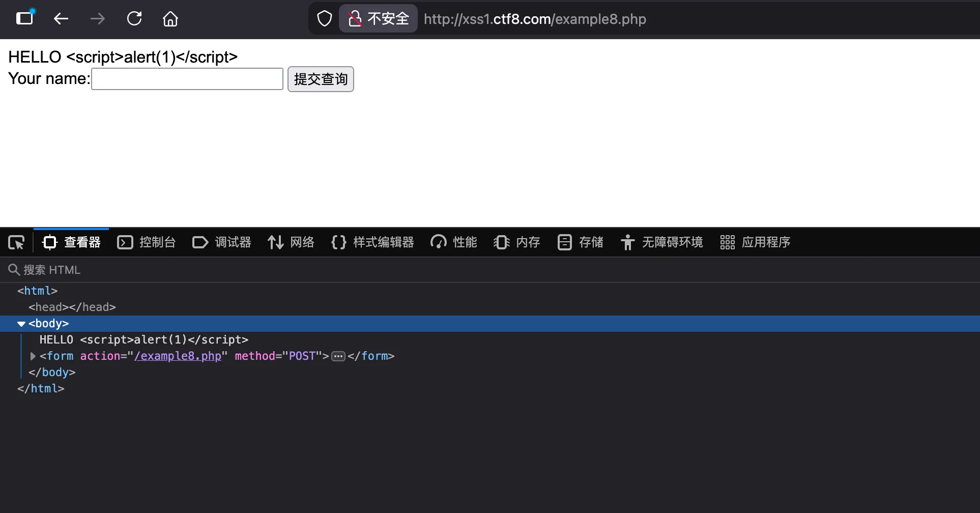Open the 应用程序 application tab
The width and height of the screenshot is (980, 513).
point(755,242)
